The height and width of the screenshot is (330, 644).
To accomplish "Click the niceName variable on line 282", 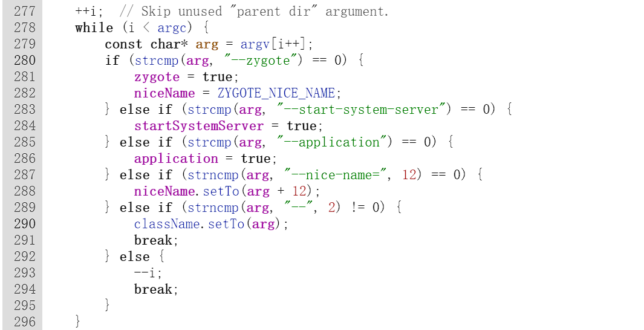I will (164, 93).
